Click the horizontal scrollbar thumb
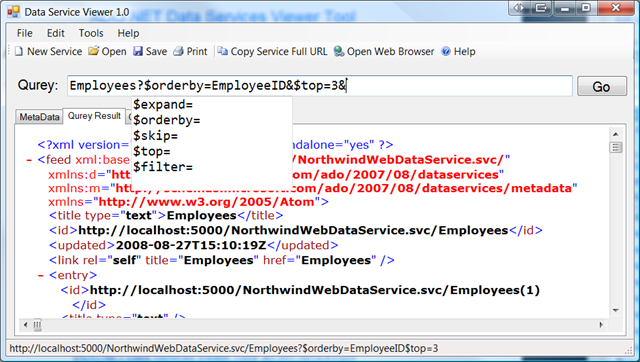Image resolution: width=640 pixels, height=362 pixels. point(37,325)
